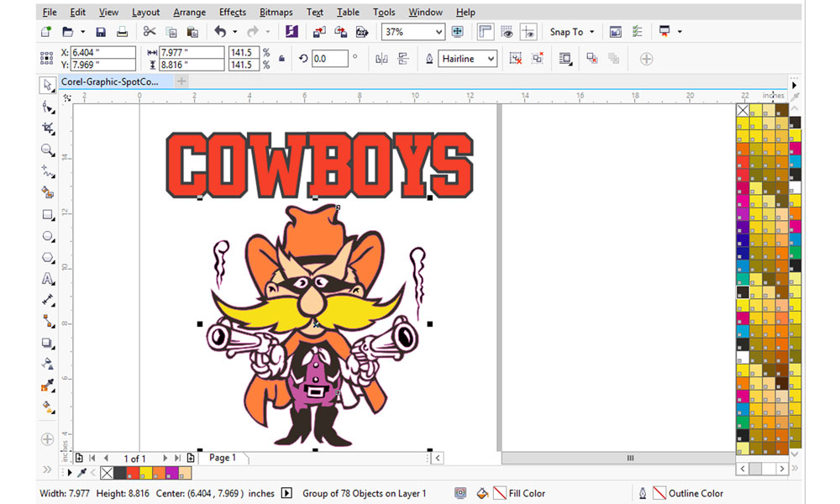
Task: Select the Drop Shadow tool
Action: [x=48, y=344]
